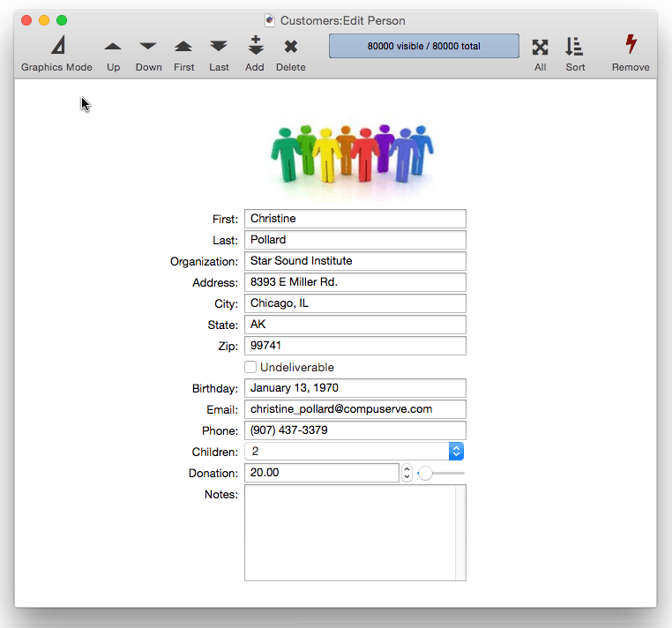The image size is (672, 628).
Task: Open the Sort tool
Action: click(575, 54)
